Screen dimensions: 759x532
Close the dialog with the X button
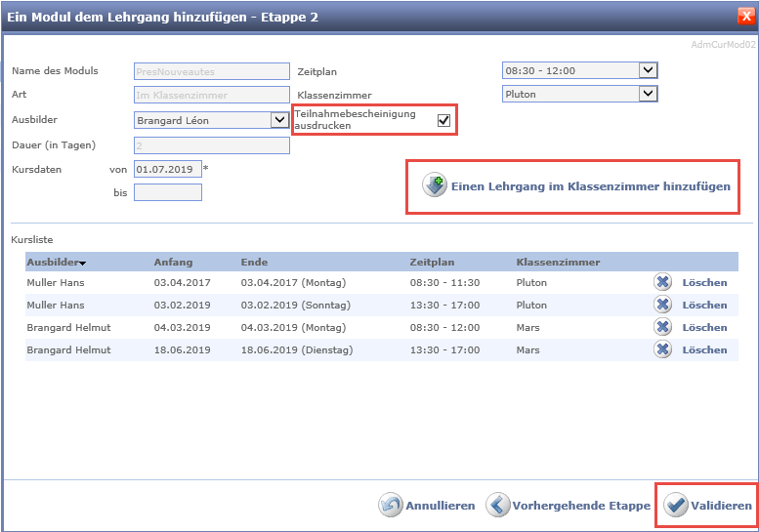click(x=746, y=16)
